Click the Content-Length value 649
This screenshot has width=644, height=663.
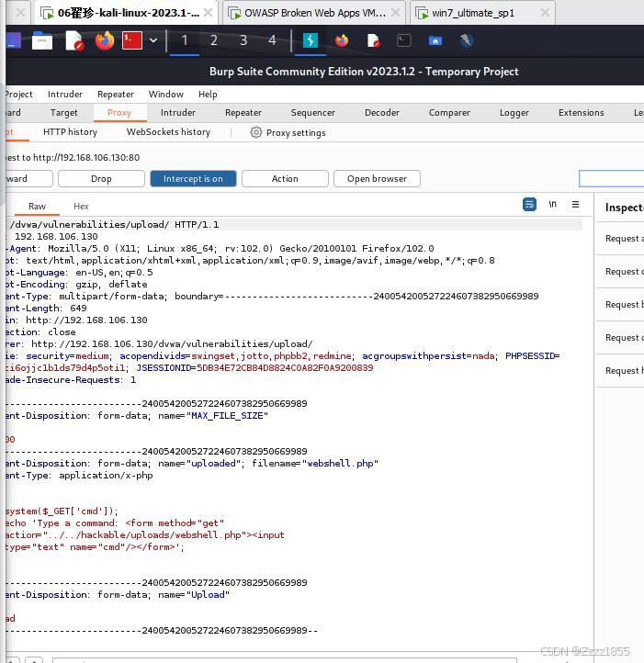pos(78,309)
